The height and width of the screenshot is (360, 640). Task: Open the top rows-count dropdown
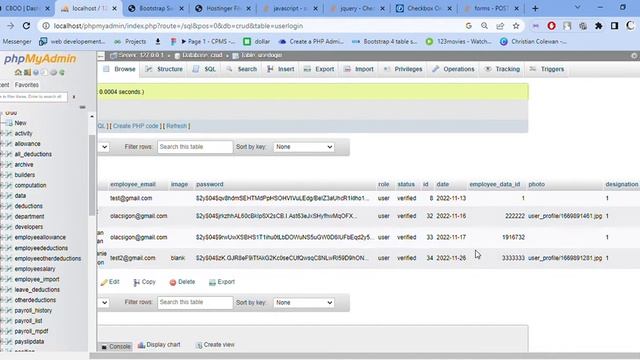[x=104, y=147]
